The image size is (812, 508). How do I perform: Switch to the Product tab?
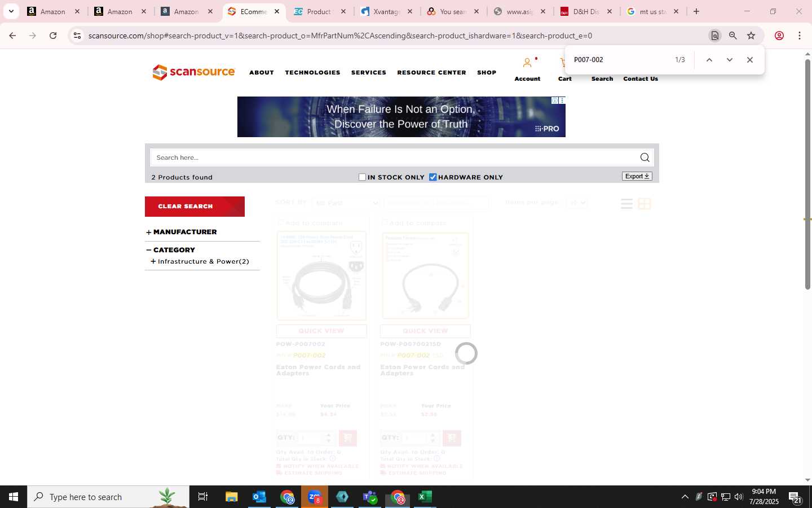[x=320, y=11]
